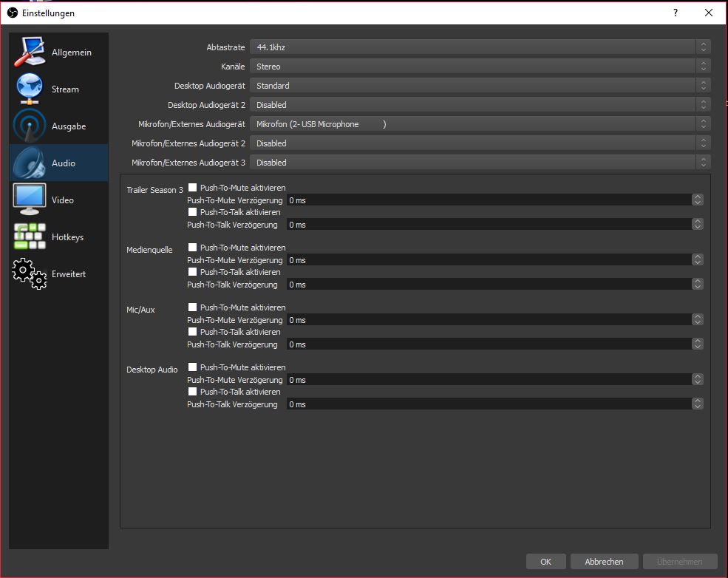Click the Audio speaker icon

pyautogui.click(x=30, y=163)
